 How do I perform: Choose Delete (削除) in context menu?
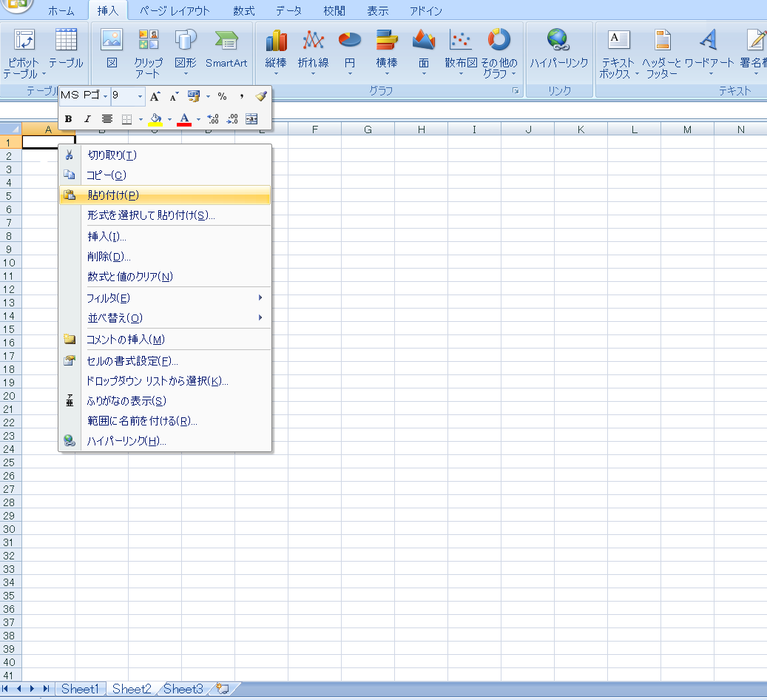coord(165,257)
